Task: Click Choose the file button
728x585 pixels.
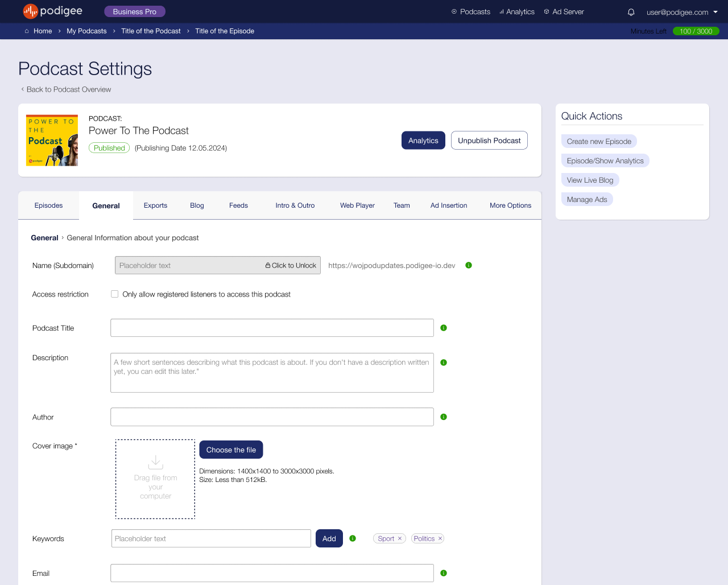Action: [231, 450]
